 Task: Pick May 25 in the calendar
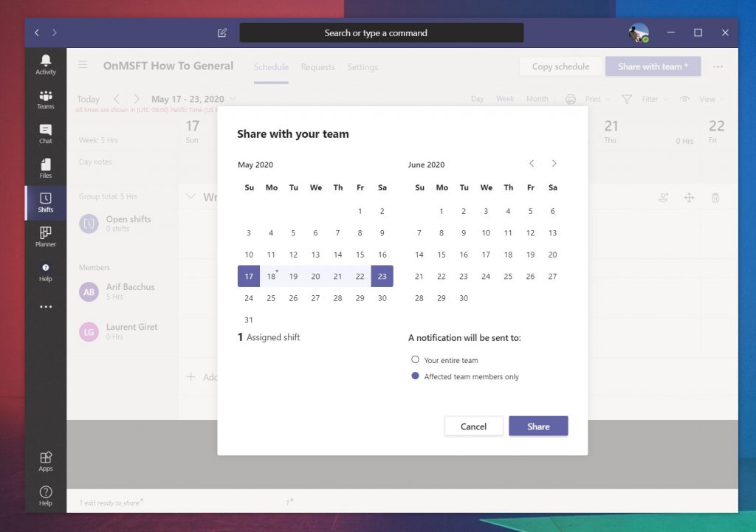click(x=271, y=298)
